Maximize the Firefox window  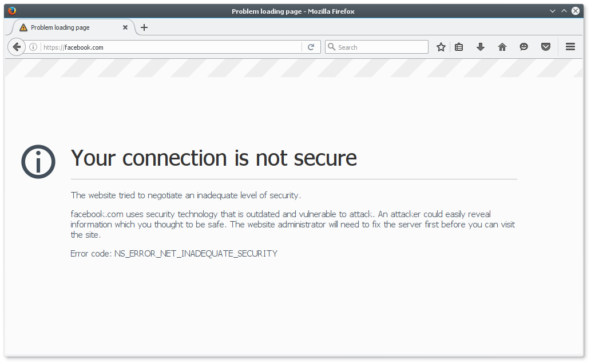[x=564, y=11]
